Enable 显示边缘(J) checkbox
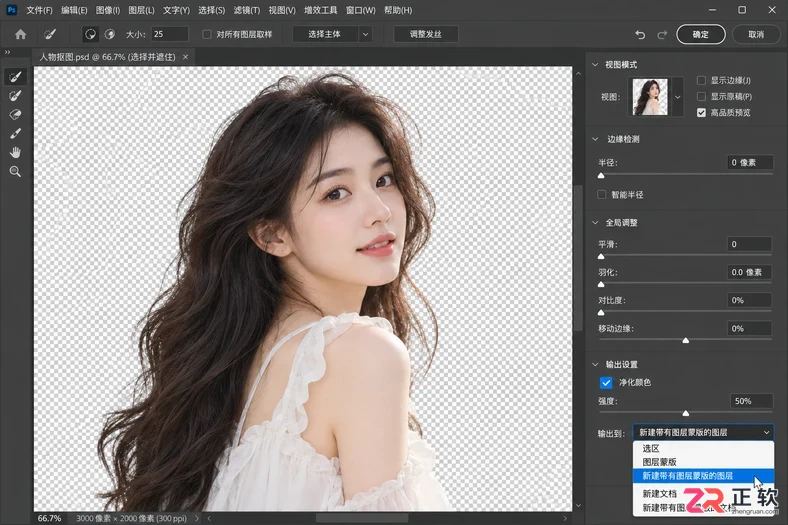 (702, 80)
